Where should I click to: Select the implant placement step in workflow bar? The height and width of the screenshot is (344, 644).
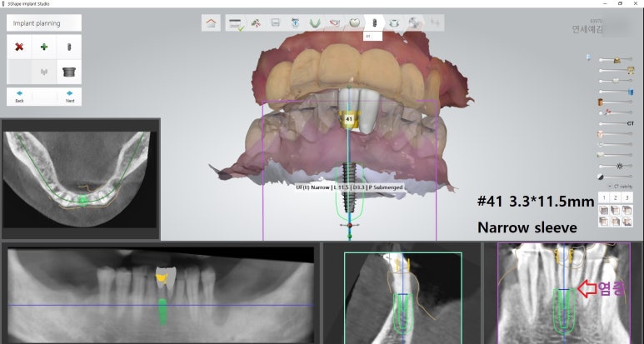pos(375,23)
